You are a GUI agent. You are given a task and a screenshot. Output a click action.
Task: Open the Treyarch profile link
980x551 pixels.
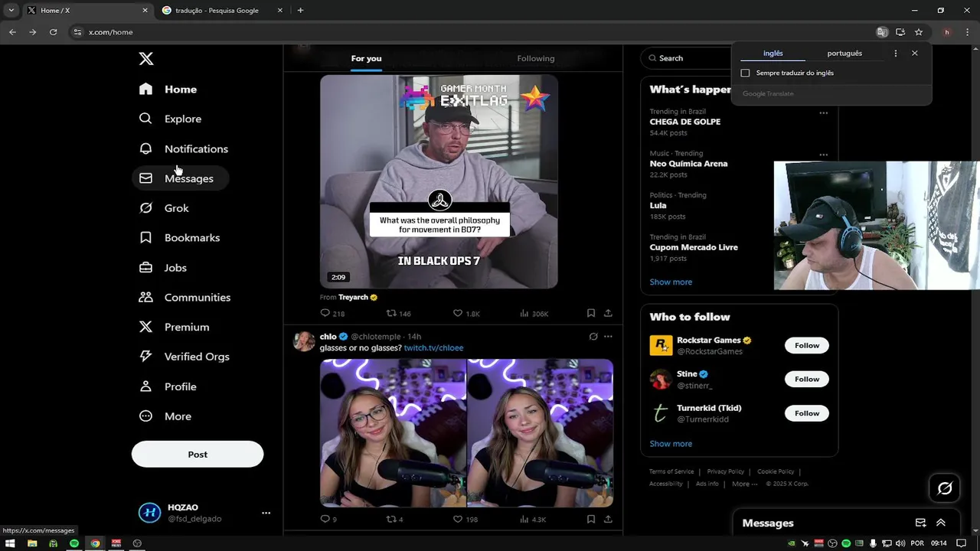(354, 297)
